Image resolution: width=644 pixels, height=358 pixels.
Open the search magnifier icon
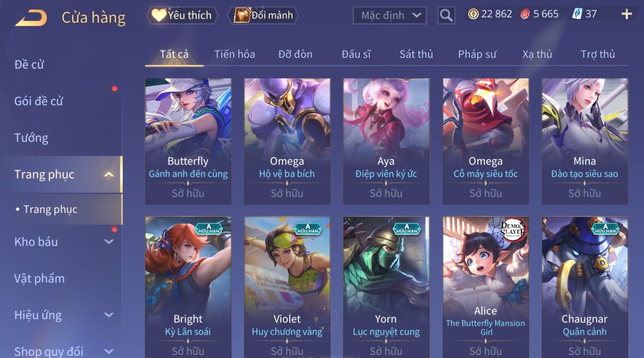(x=446, y=16)
